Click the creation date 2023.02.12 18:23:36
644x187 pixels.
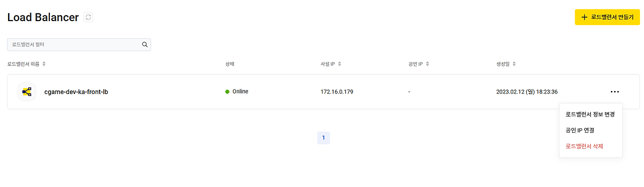pyautogui.click(x=527, y=92)
